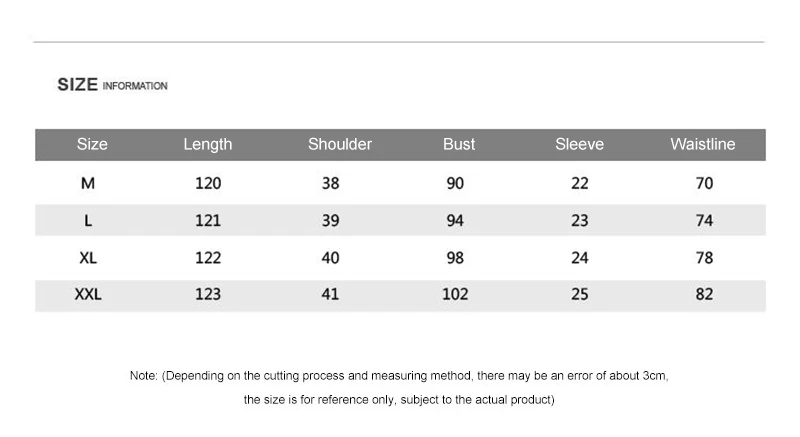Click the 'size is for reference only' line
800x437 pixels.
(399, 400)
